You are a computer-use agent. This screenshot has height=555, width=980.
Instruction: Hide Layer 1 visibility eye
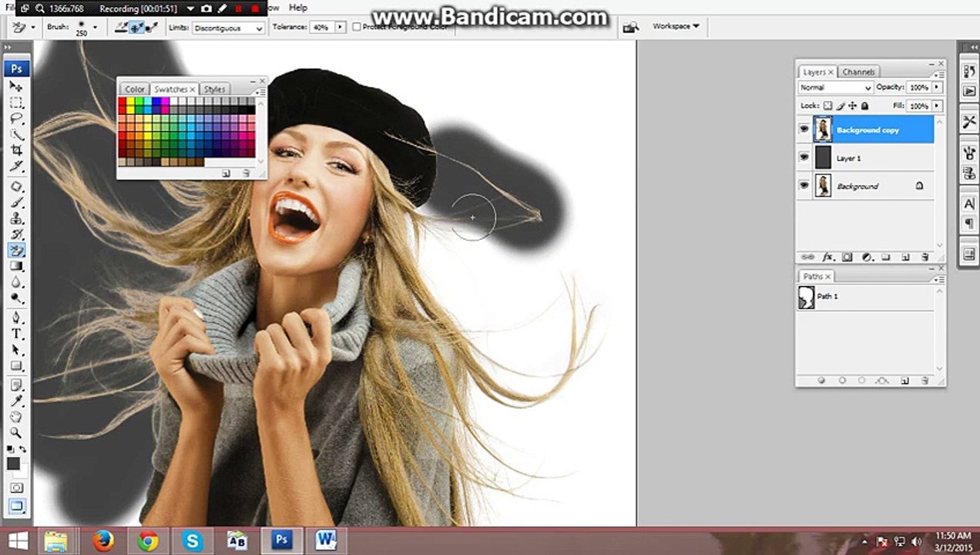(804, 157)
